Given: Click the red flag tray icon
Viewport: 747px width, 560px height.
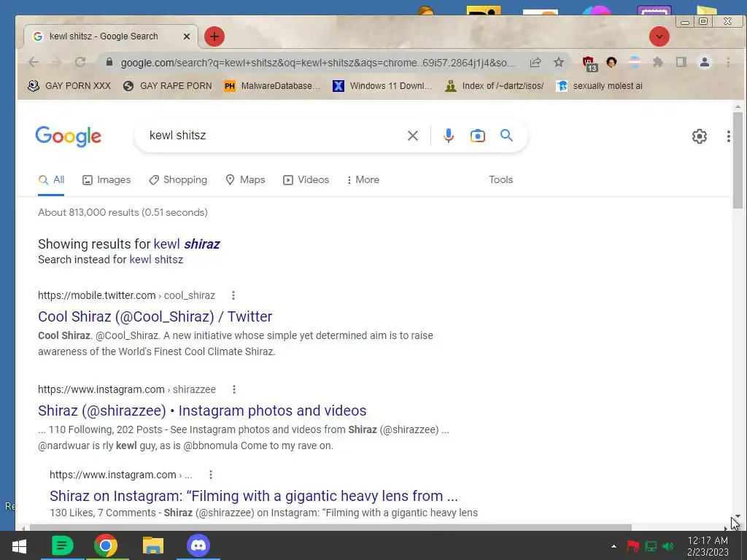Looking at the screenshot, I should (x=633, y=546).
